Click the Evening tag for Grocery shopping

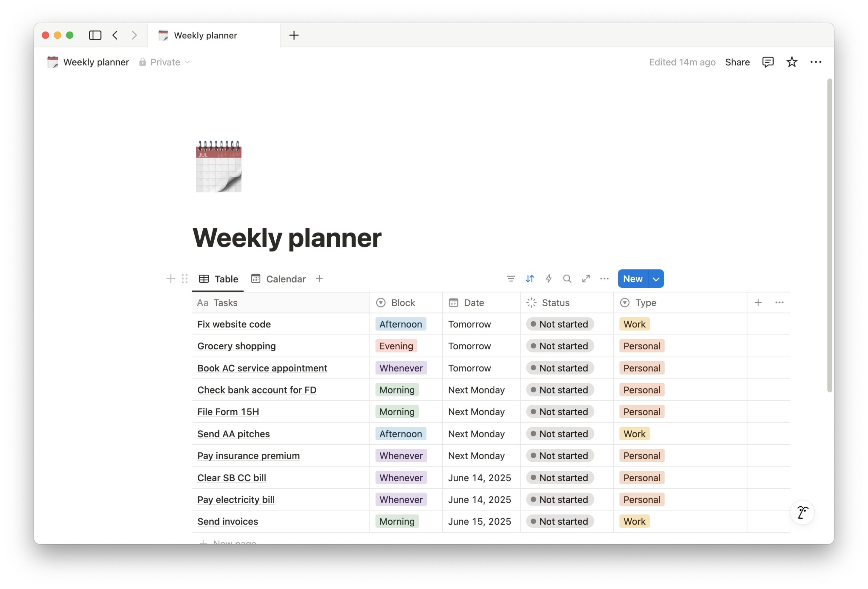pos(396,346)
